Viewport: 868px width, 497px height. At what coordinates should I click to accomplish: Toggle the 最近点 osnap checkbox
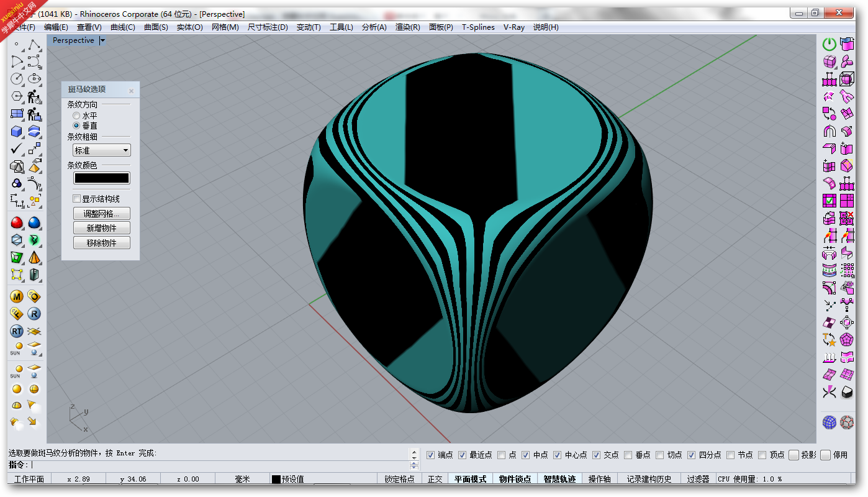click(x=463, y=455)
